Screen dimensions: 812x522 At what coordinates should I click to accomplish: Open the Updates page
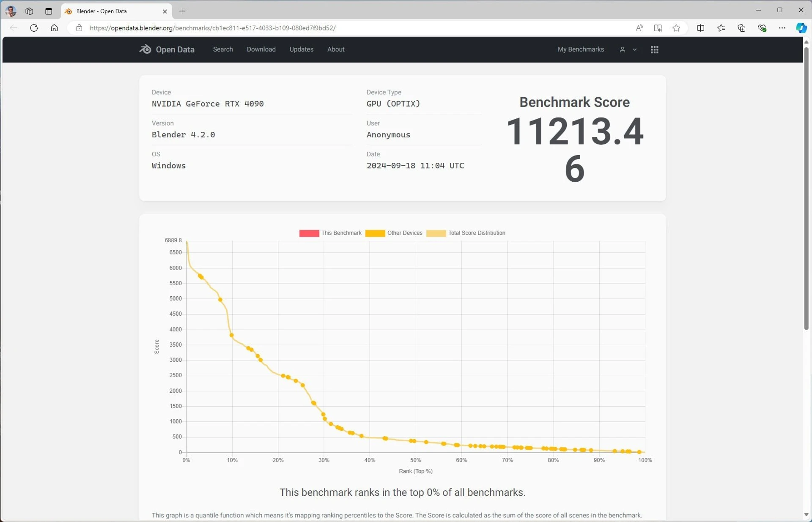click(x=301, y=49)
